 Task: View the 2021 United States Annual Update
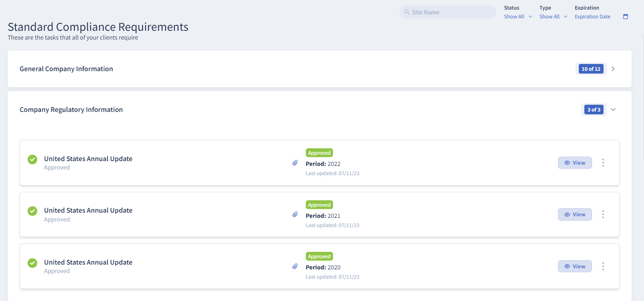pyautogui.click(x=575, y=215)
